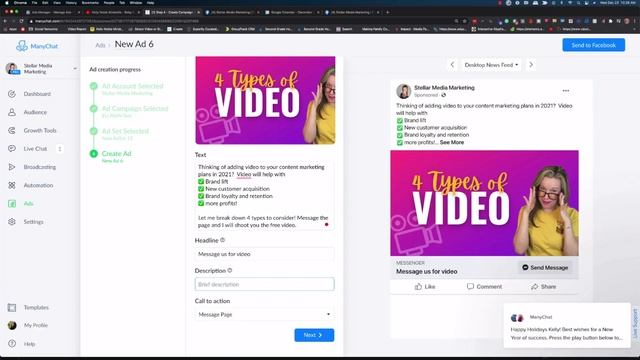Open Help question mark icon
The height and width of the screenshot is (360, 640).
[12, 344]
